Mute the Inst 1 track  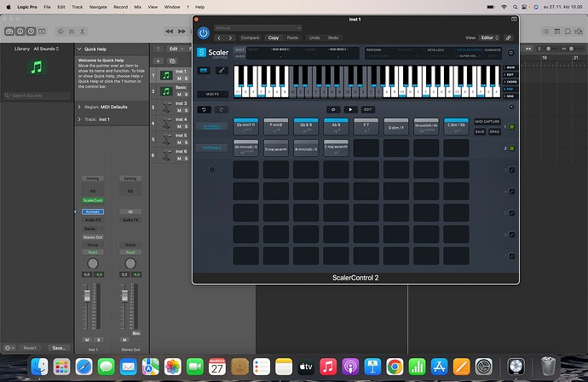pyautogui.click(x=179, y=78)
